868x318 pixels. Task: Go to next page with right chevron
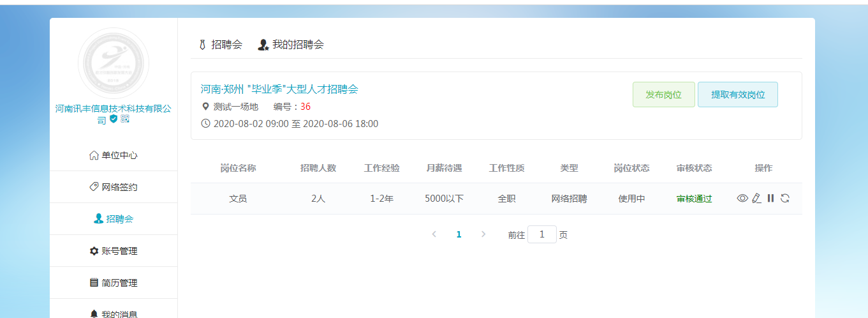[x=483, y=234]
